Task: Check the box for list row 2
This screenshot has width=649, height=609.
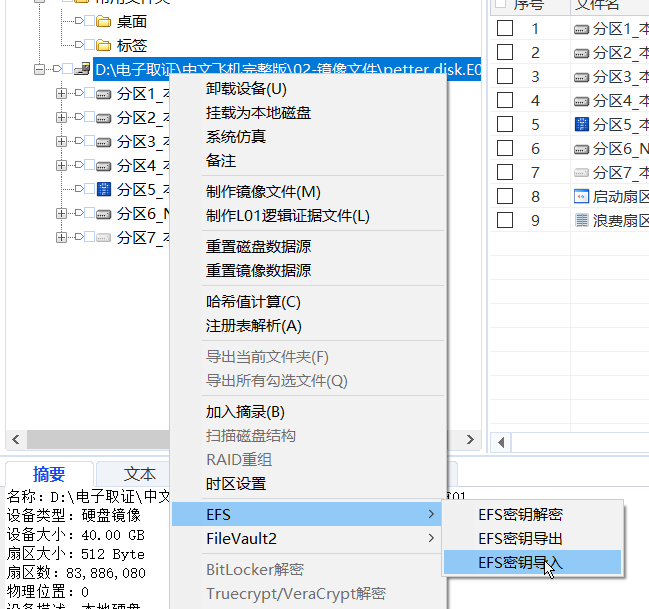Action: [505, 53]
